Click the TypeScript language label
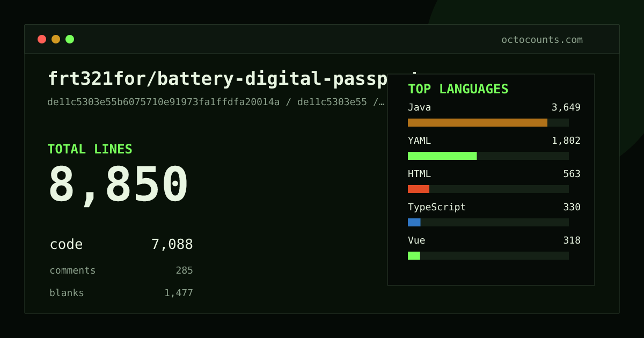644x338 pixels. point(437,207)
